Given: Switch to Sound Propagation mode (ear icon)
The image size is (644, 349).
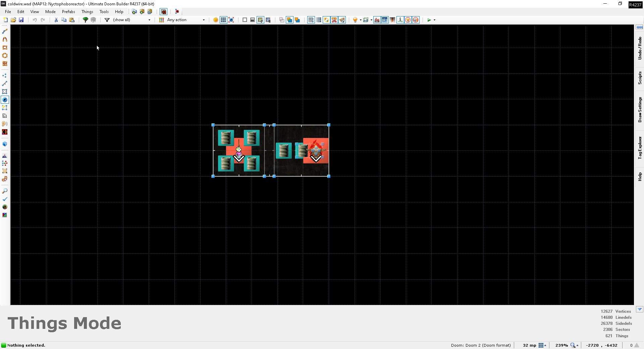Looking at the screenshot, I should (5, 124).
